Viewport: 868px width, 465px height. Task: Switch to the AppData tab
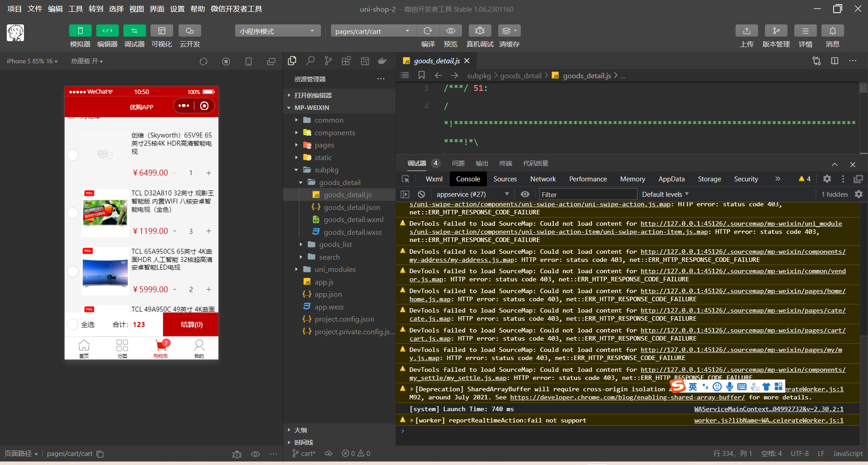tap(671, 179)
